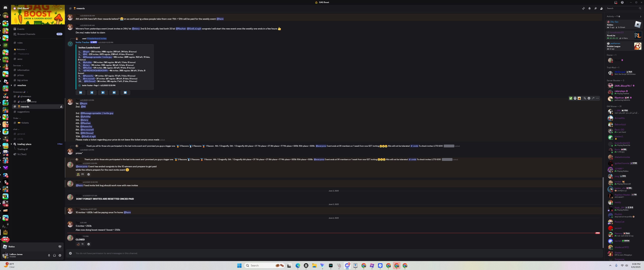644x270 pixels.
Task: Add reaction next to 35 reaction
Action: (x=89, y=174)
